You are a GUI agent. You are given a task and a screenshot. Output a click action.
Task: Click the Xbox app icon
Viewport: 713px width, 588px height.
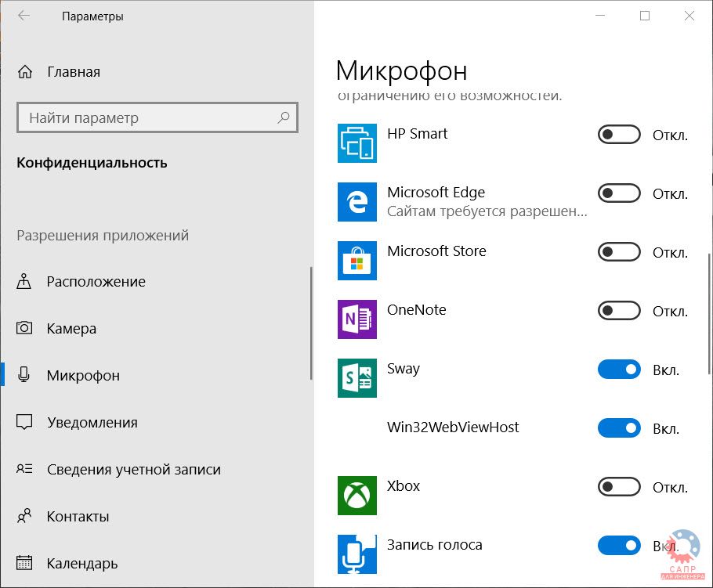[357, 496]
